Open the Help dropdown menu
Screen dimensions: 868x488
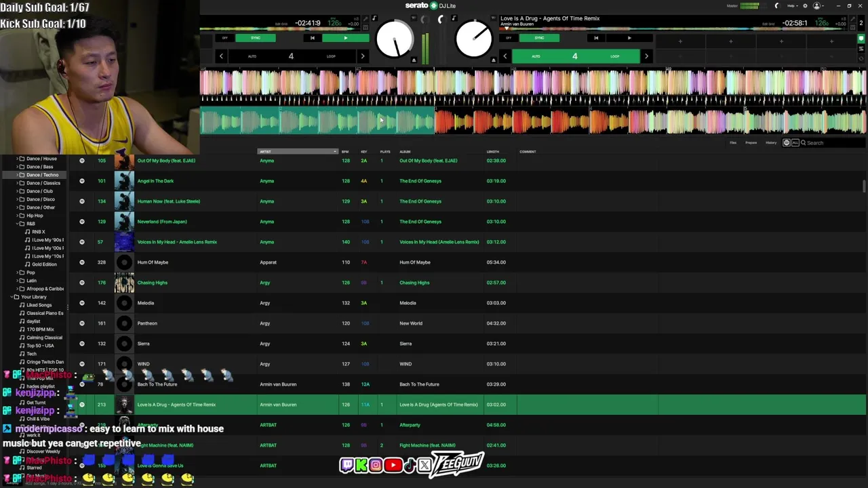(792, 5)
